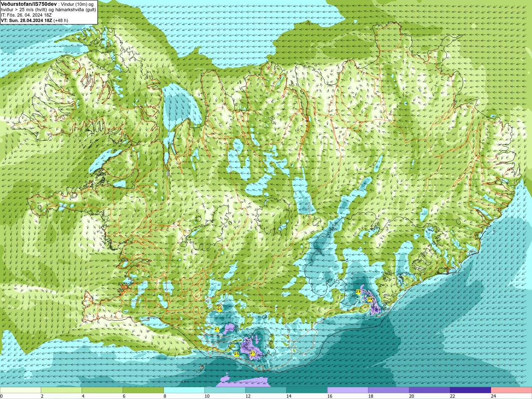
Task: Select the 2–4 m/s light green legend swatch
Action: click(62, 390)
